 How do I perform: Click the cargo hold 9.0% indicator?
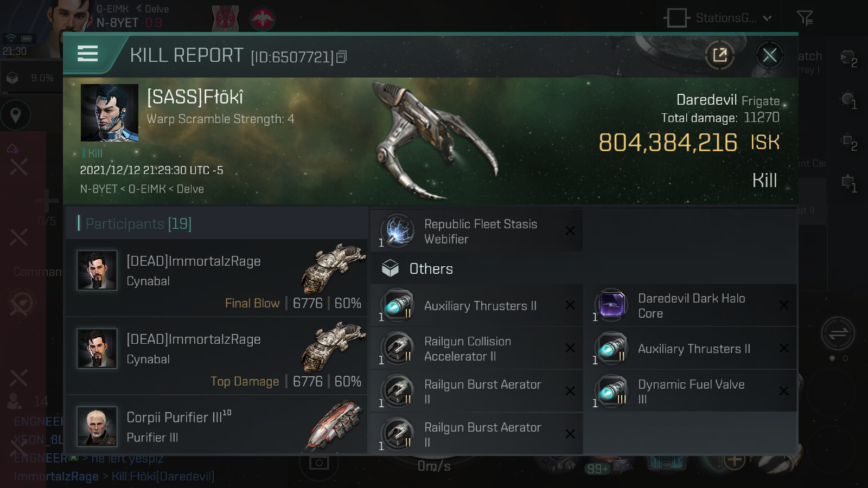(x=31, y=78)
